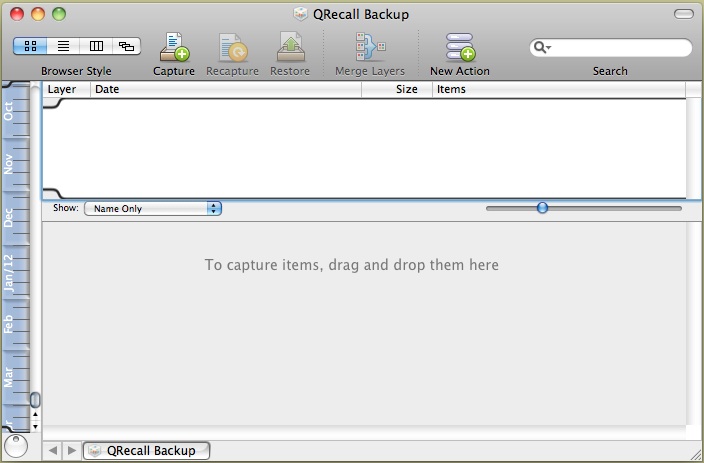
Task: Select the fourth browser style, layered view
Action: point(126,46)
